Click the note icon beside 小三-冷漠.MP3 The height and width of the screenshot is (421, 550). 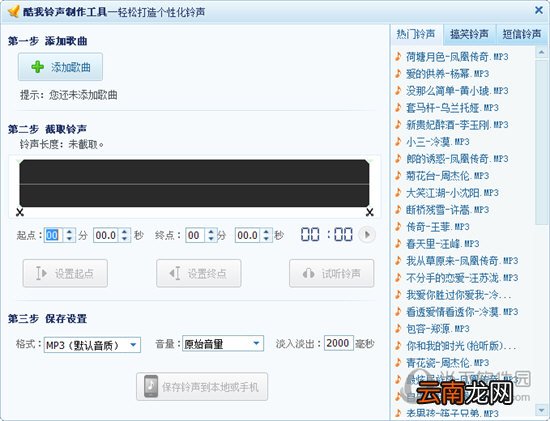pos(398,141)
